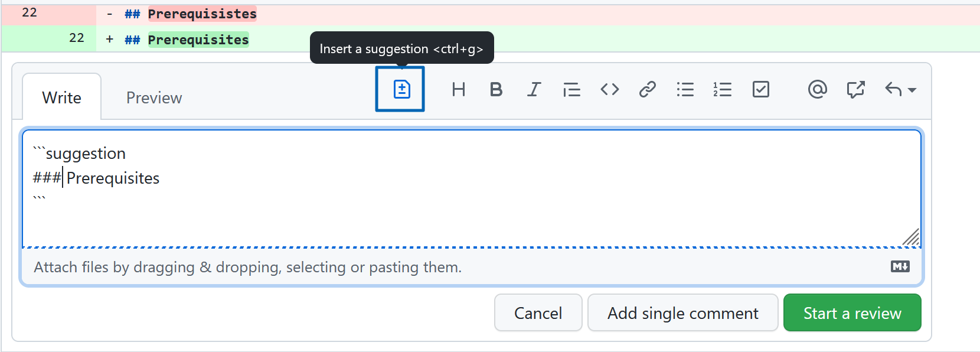Insert a quote with the quote icon
This screenshot has height=352, width=980.
[x=571, y=89]
